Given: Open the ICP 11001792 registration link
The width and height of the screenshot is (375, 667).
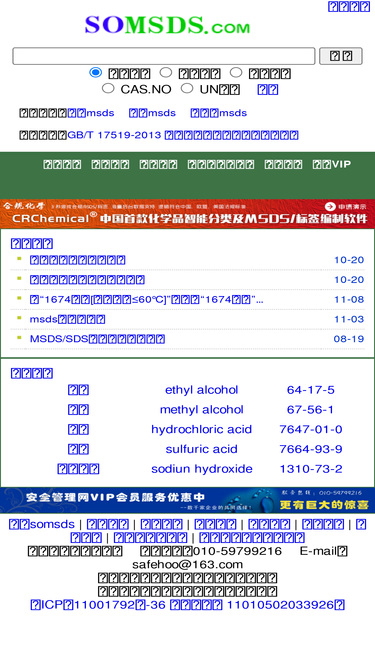Looking at the screenshot, I should point(98,605).
